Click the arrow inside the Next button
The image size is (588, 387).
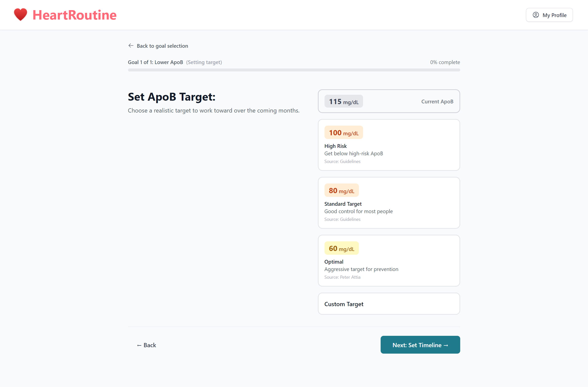tap(446, 345)
